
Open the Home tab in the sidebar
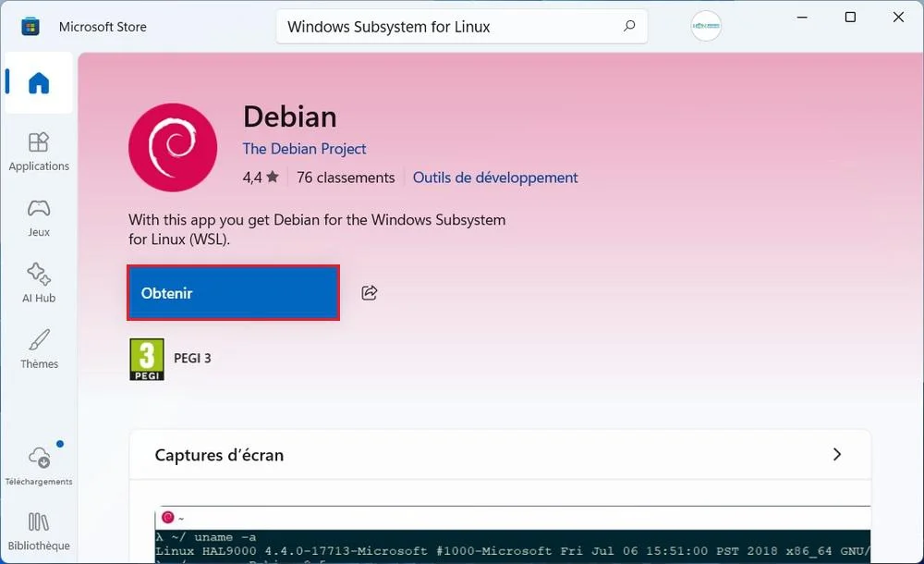click(39, 82)
